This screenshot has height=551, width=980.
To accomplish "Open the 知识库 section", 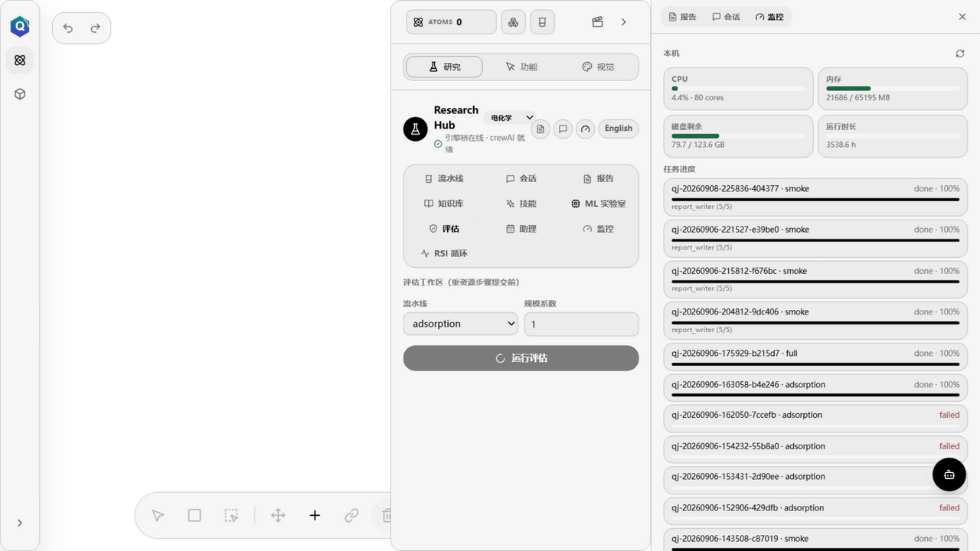I will click(x=444, y=204).
